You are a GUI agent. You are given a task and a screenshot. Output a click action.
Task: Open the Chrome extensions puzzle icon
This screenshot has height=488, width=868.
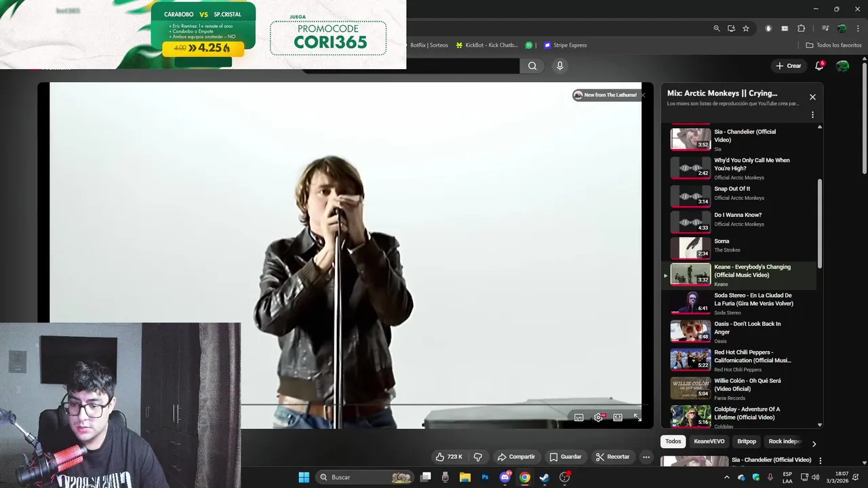[x=801, y=28]
